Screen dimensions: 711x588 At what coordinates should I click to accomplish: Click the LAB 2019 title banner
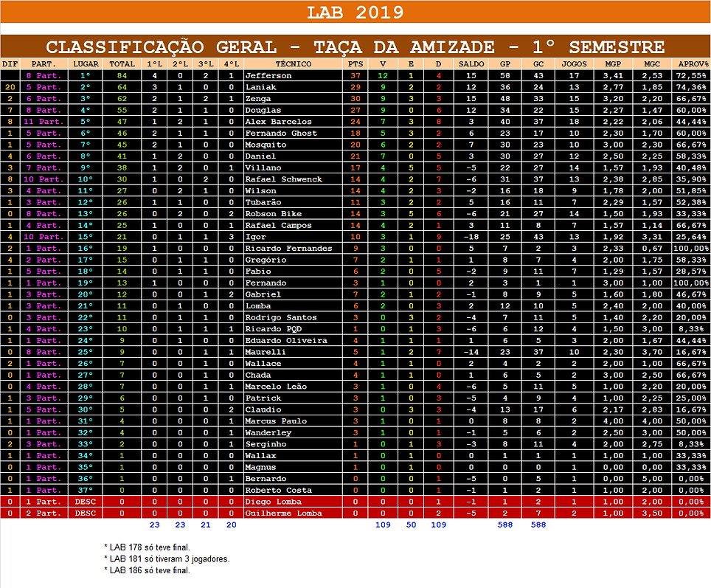355,12
